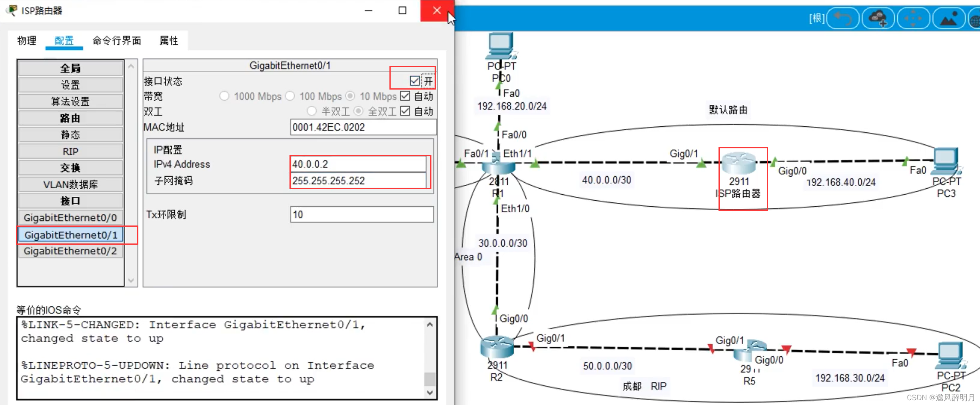Viewport: 980px width, 405px height.
Task: Click the PC0 computer icon
Action: tap(500, 46)
